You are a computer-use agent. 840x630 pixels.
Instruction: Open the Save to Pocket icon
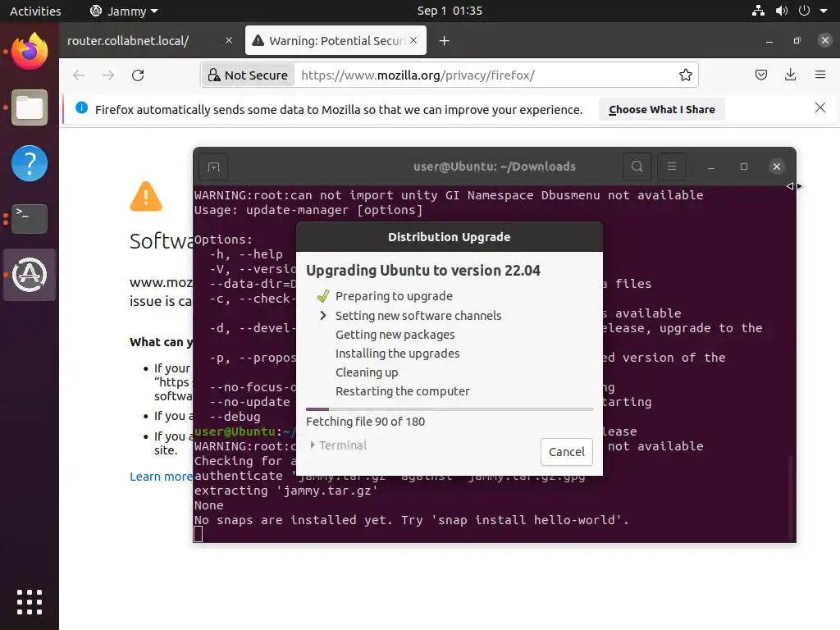(760, 75)
